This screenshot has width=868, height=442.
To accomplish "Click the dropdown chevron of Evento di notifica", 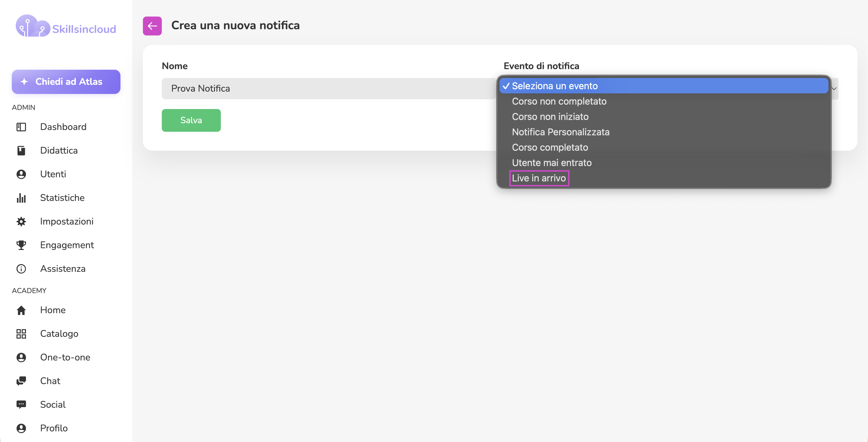I will click(834, 89).
